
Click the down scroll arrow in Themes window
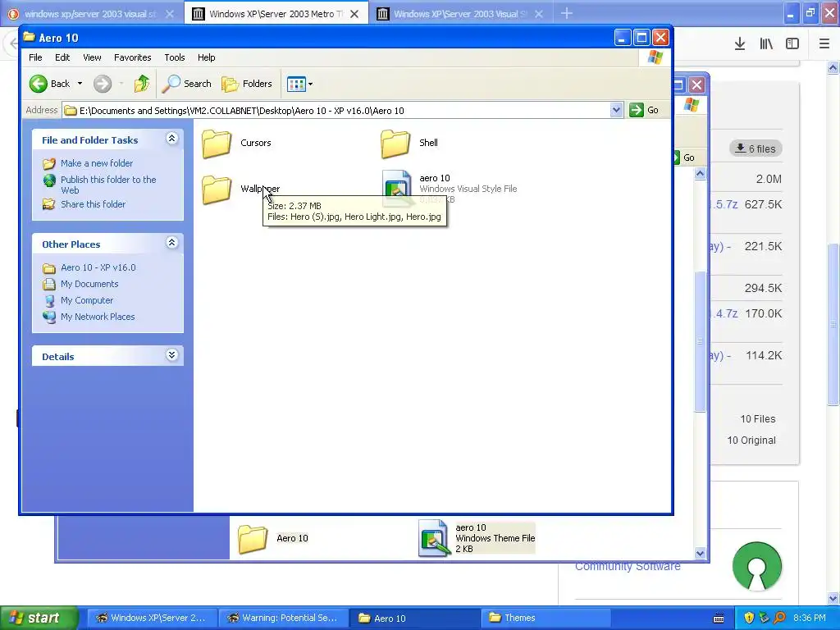click(701, 554)
